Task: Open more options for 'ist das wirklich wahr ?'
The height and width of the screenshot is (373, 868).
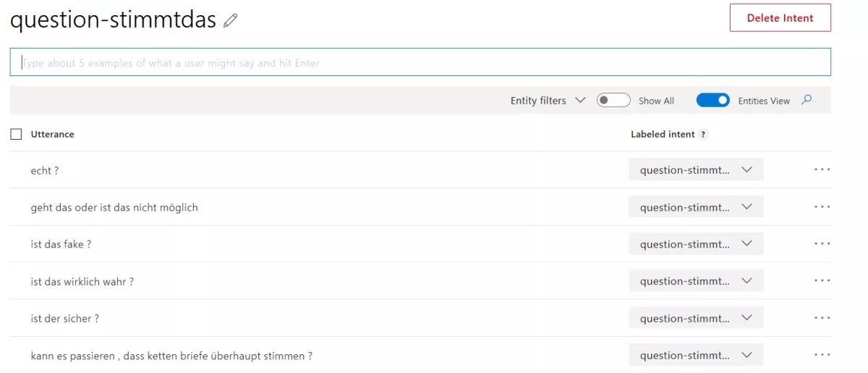Action: pyautogui.click(x=822, y=281)
